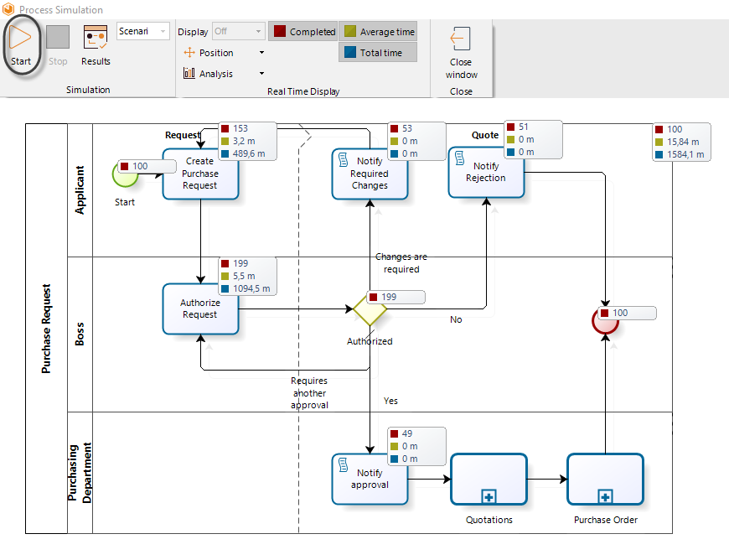Open the simulation Results

(96, 45)
